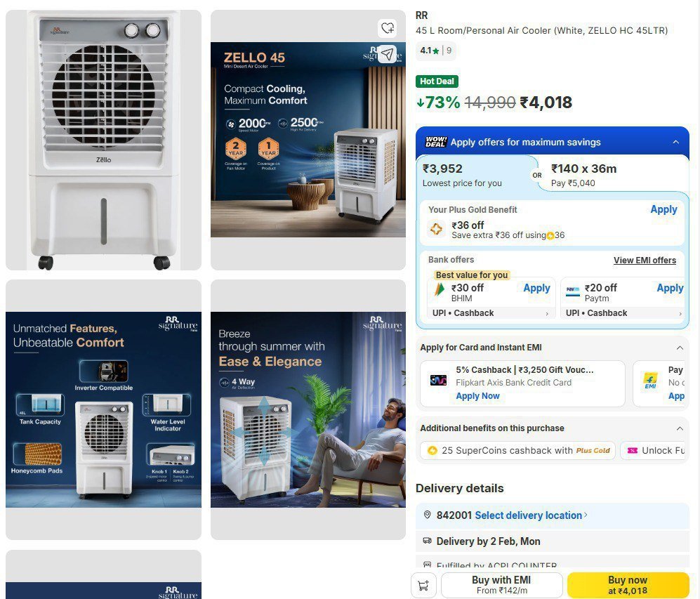This screenshot has width=700, height=599.
Task: Click Apply Now for Axis Bank Credit Card
Action: point(477,396)
